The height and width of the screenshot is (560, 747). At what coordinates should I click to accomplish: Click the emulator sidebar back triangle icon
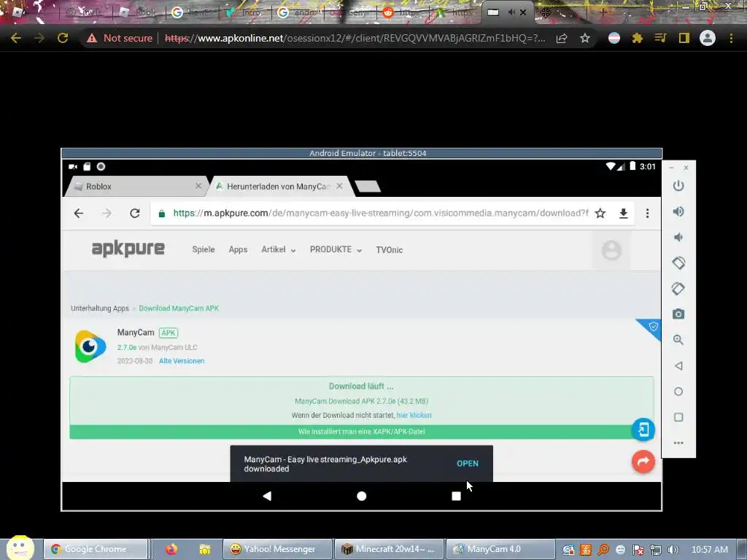678,366
